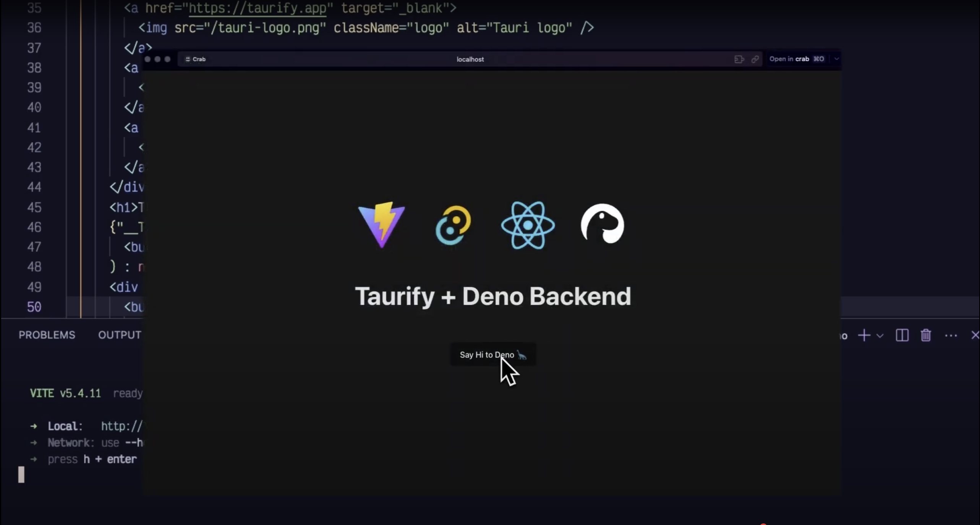
Task: Click line number 44 in the gutter
Action: tap(34, 187)
